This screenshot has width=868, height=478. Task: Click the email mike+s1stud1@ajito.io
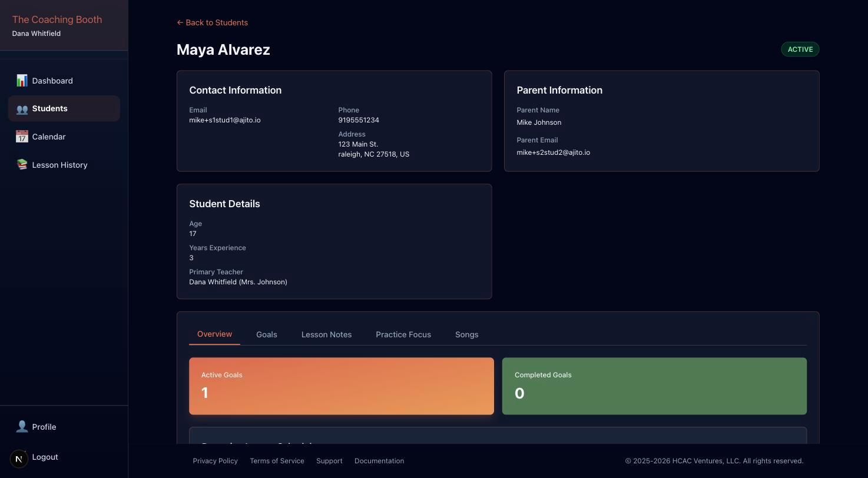[225, 120]
